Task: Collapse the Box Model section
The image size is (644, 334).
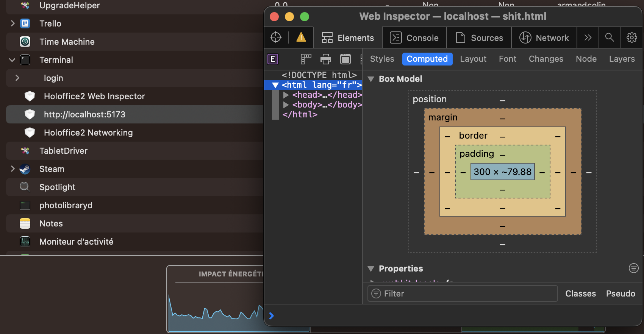Action: tap(371, 79)
